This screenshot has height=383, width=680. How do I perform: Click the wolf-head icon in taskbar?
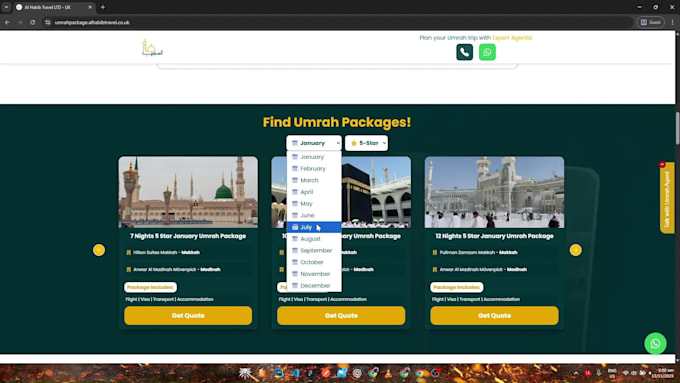coord(245,373)
